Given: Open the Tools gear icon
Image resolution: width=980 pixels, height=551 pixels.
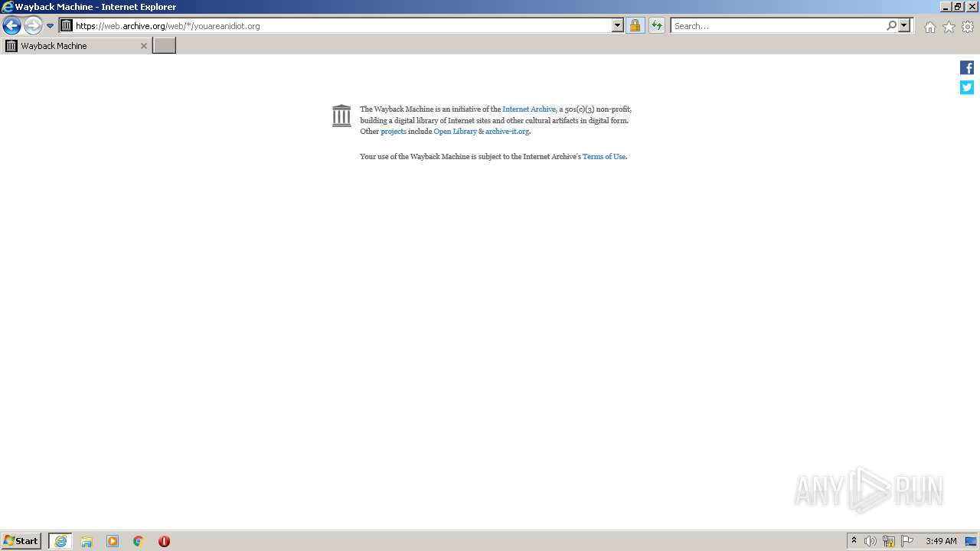Looking at the screenshot, I should pos(968,27).
